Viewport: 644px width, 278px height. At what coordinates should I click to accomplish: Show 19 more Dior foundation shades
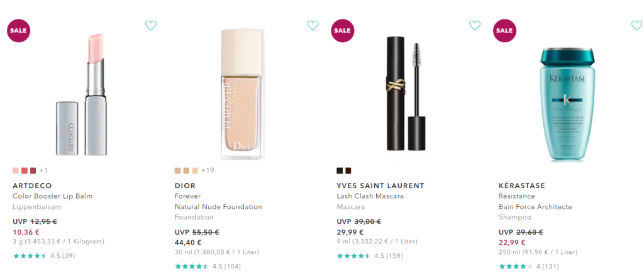[208, 170]
